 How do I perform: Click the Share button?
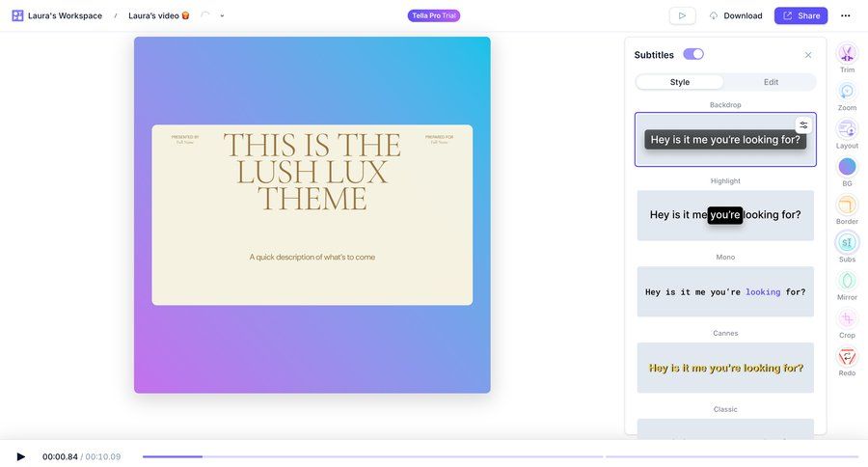pos(800,15)
